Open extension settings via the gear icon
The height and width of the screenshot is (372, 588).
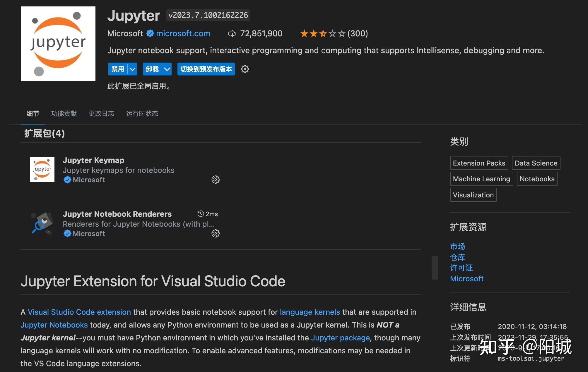click(245, 69)
